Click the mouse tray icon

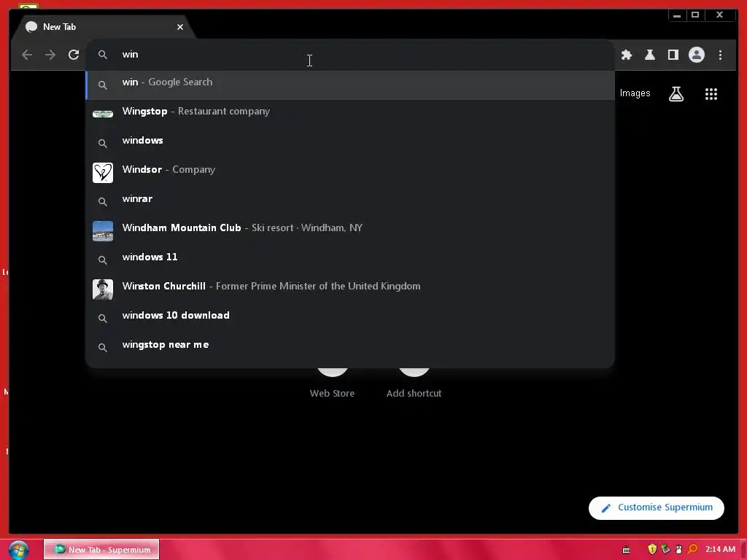(x=679, y=550)
